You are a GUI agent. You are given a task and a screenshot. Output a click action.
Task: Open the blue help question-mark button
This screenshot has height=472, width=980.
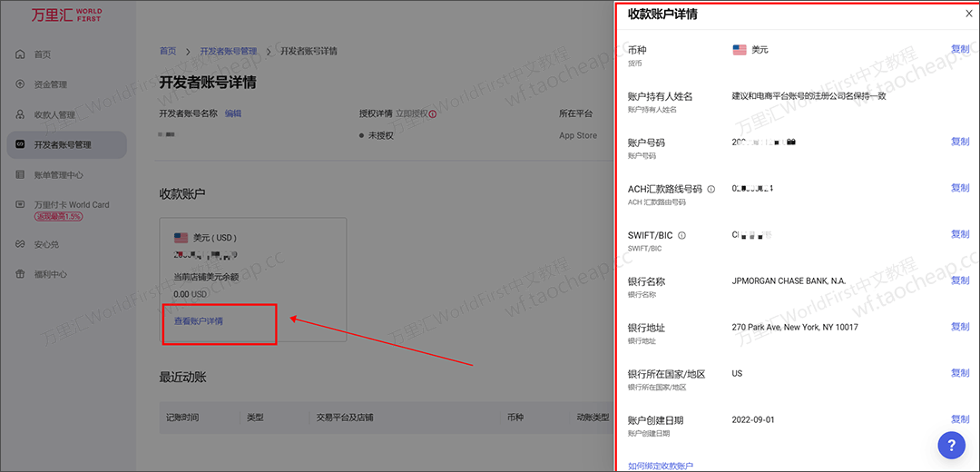click(x=952, y=445)
